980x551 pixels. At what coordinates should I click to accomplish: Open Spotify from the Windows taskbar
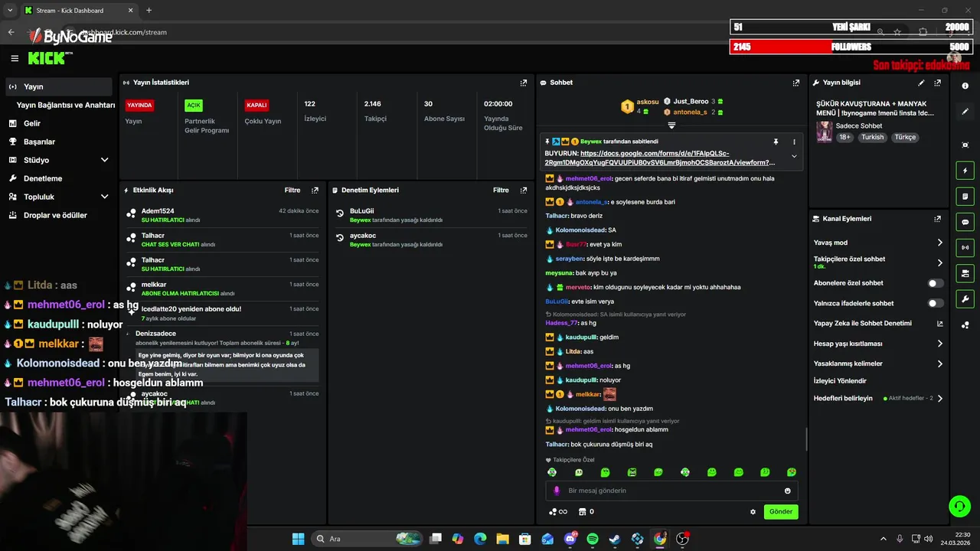point(593,539)
